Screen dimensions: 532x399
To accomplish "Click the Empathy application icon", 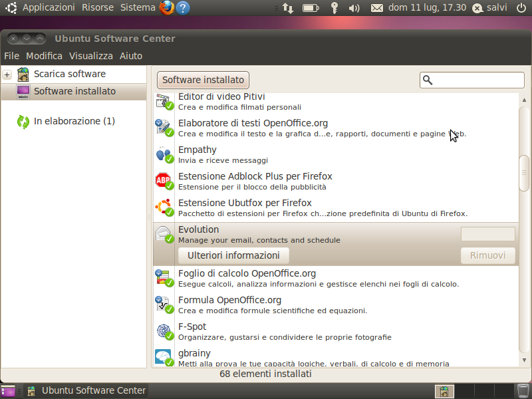I will click(164, 155).
